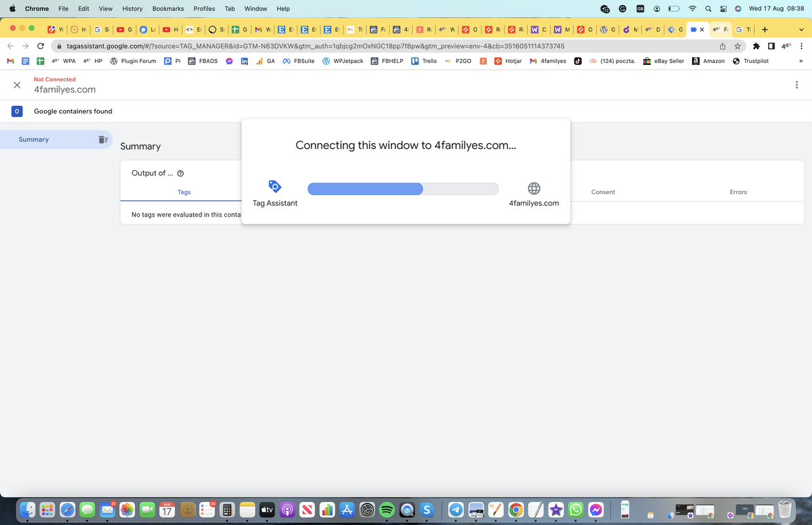Open the Hotjar bookmark
The height and width of the screenshot is (525, 812).
(508, 61)
